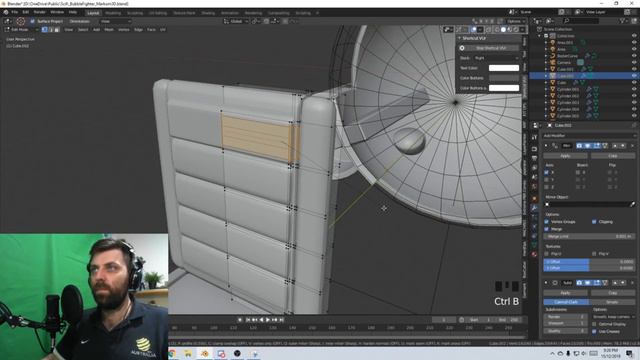Select vertex select mode icon

[44, 30]
